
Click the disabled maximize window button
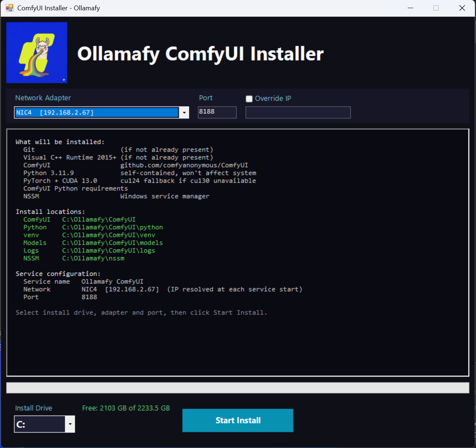tap(436, 8)
